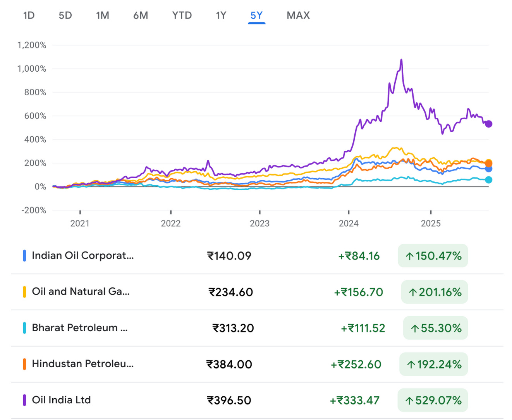Viewport: 512px width, 420px height.
Task: Switch to the 6M range tab
Action: (141, 15)
